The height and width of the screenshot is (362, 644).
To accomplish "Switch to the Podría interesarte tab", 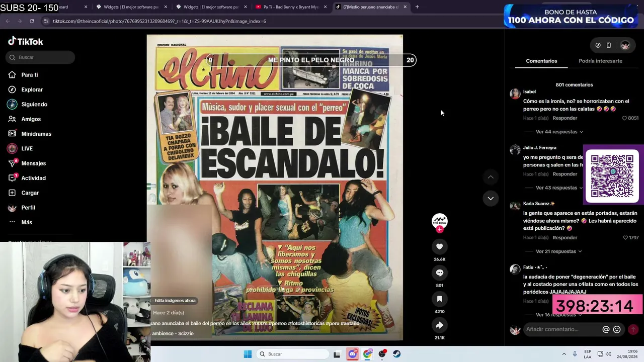I will coord(600,61).
